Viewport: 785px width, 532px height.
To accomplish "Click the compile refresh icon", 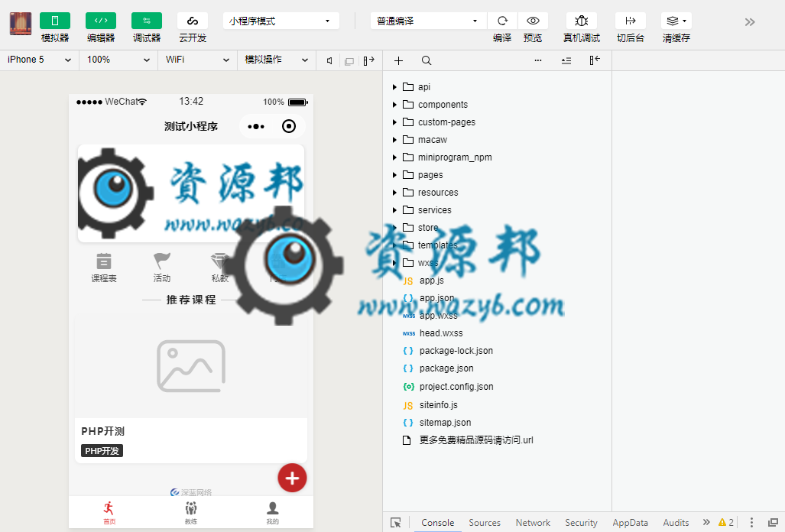I will (502, 21).
